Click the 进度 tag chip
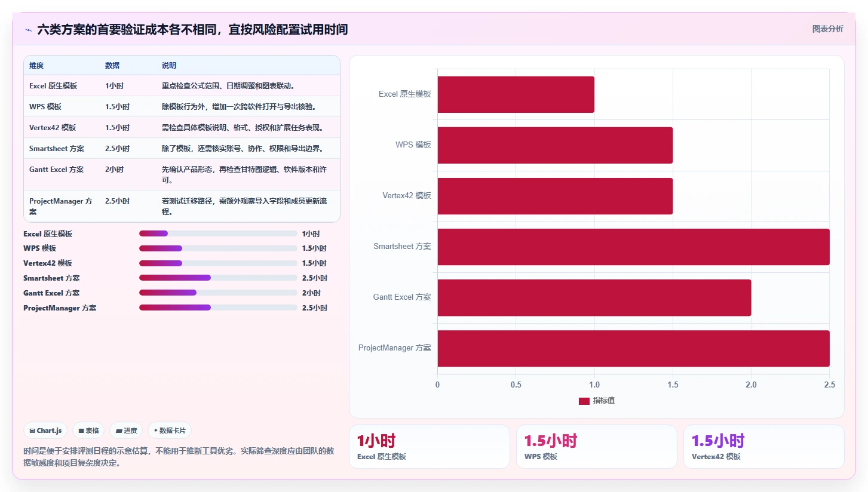The height and width of the screenshot is (492, 868). point(126,430)
